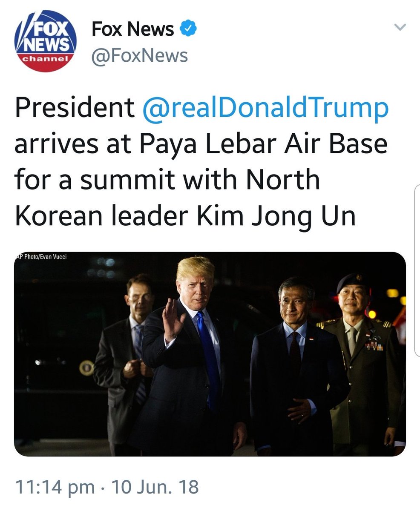Open the Fox News channel profile avatar

point(46,41)
